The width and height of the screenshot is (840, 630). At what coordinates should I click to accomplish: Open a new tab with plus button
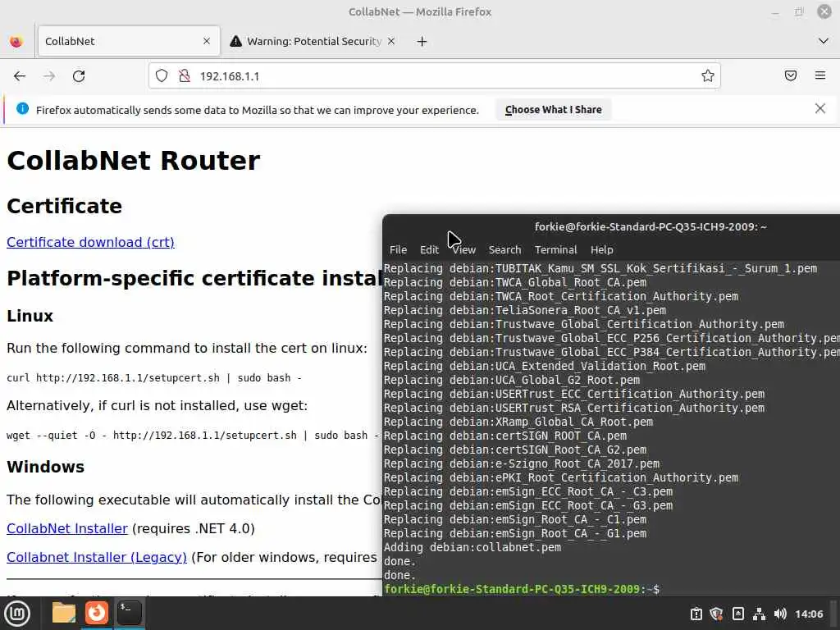tap(422, 41)
